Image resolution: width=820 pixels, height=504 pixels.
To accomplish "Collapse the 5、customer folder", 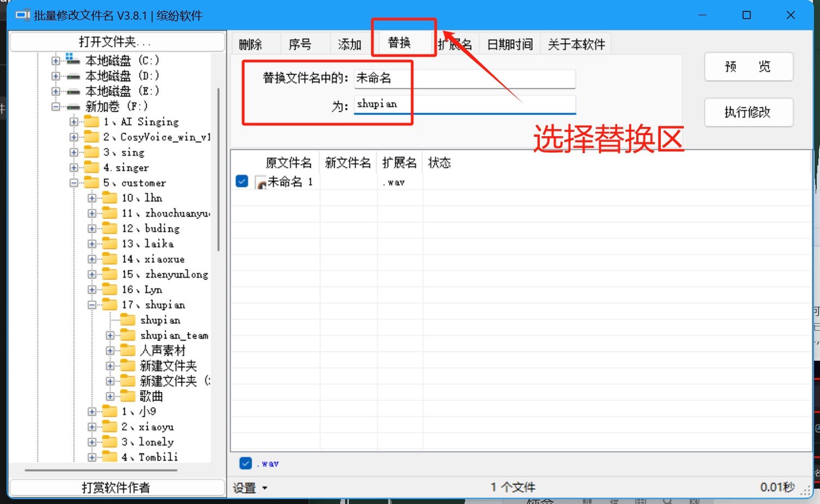I will click(x=74, y=183).
